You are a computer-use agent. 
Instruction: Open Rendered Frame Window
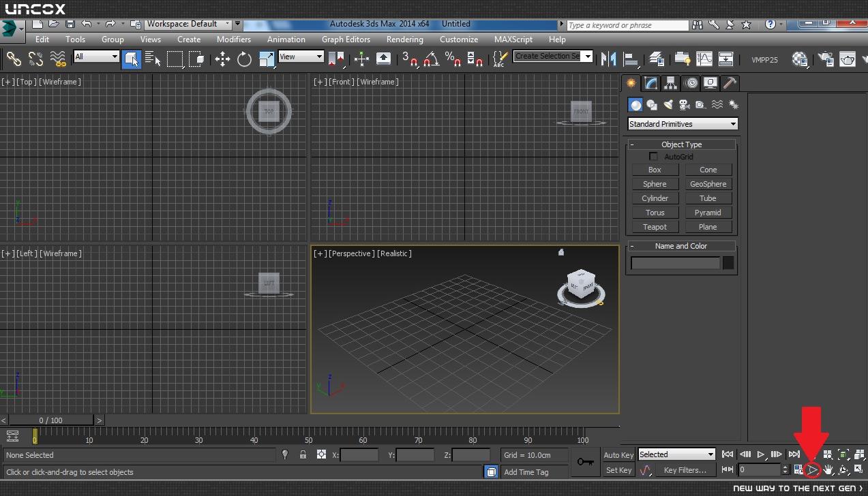pyautogui.click(x=848, y=59)
